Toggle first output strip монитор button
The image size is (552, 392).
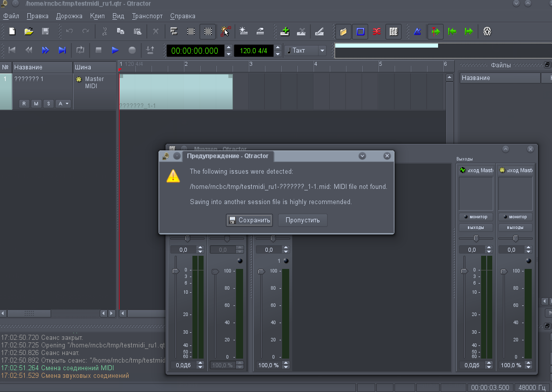pyautogui.click(x=476, y=217)
